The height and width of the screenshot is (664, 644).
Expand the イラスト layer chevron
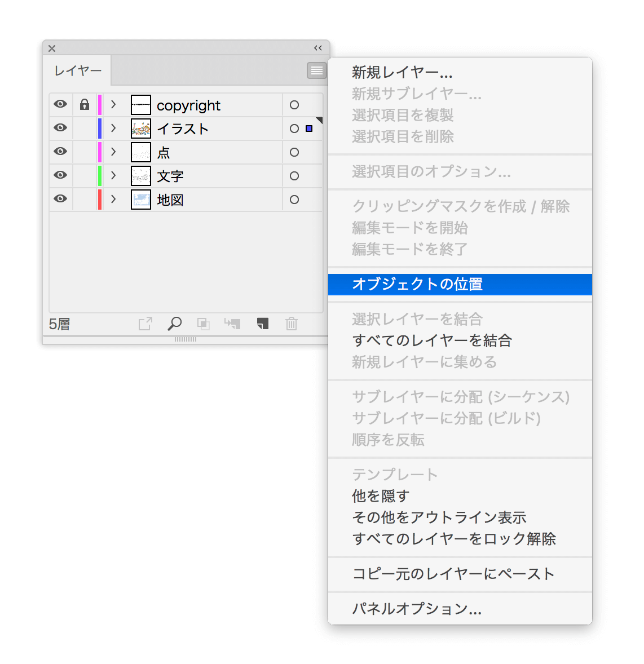pos(113,128)
